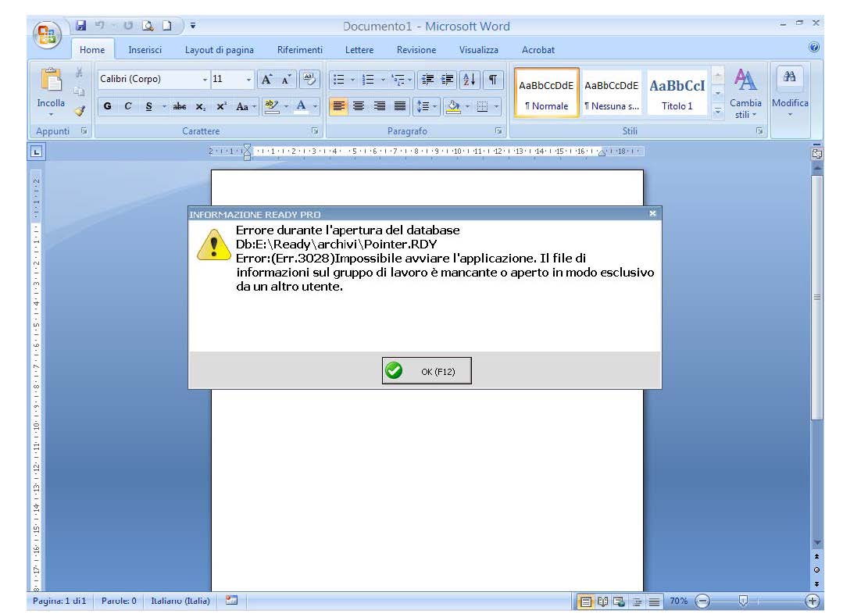Open the Home tab
The height and width of the screenshot is (614, 868).
point(92,50)
